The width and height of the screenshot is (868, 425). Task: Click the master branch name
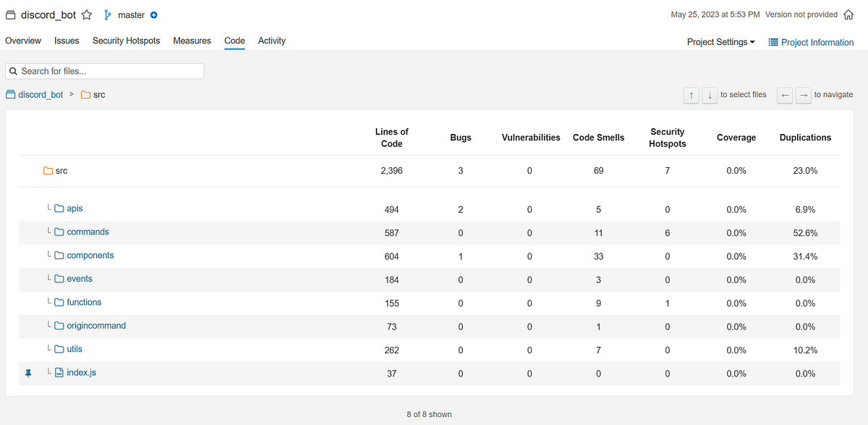pos(131,14)
